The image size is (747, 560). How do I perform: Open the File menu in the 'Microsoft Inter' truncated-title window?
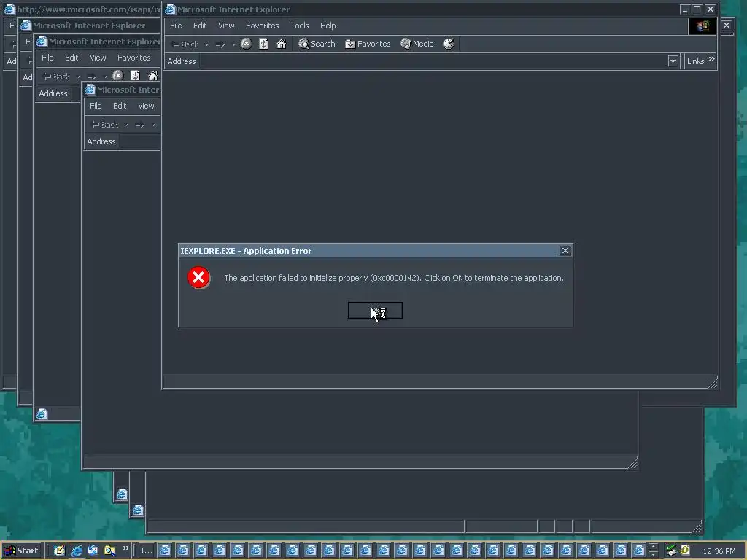(96, 106)
